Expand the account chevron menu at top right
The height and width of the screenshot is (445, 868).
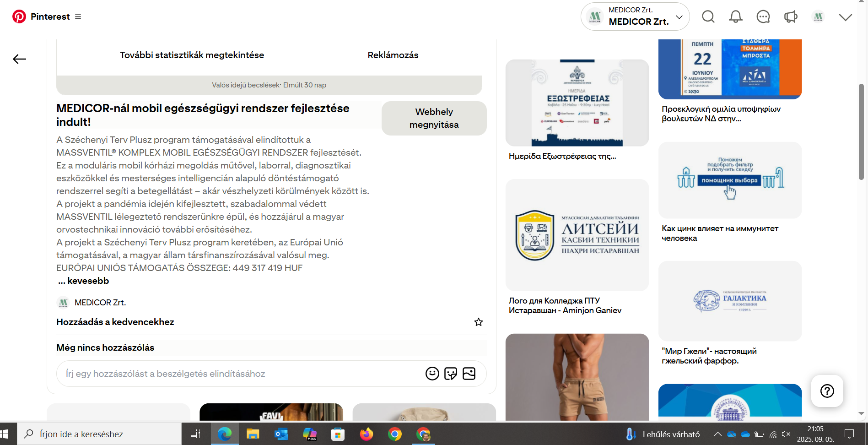click(845, 17)
